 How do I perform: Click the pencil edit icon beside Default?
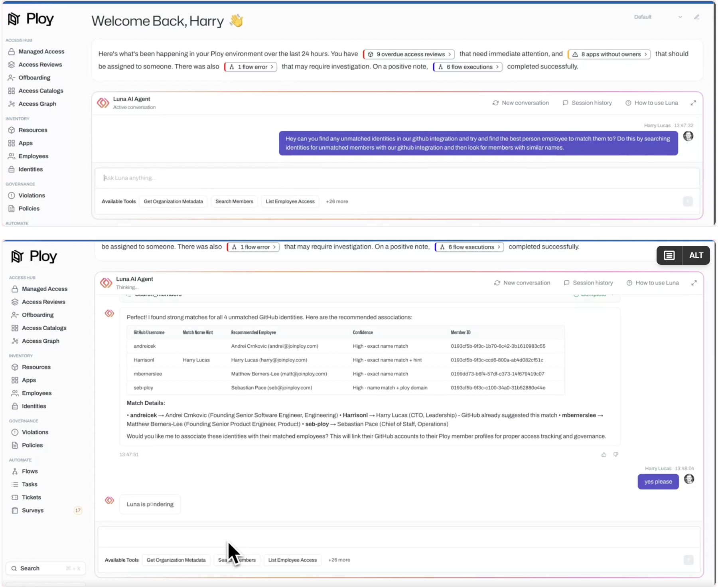(696, 17)
